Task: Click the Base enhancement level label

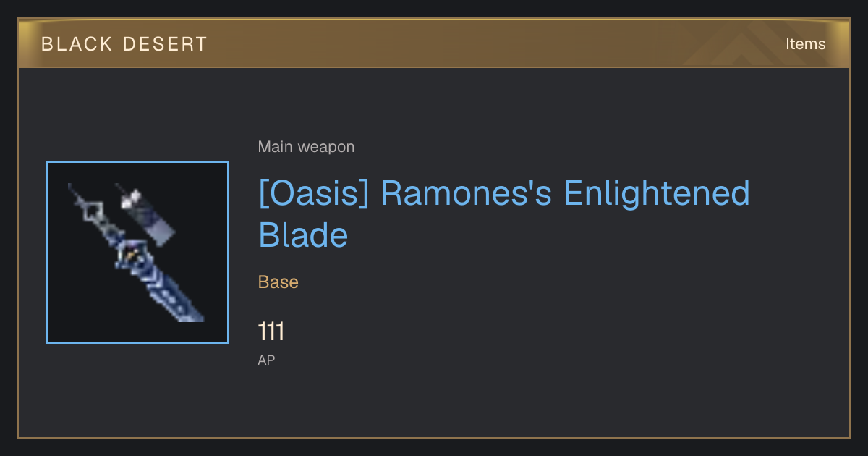Action: click(278, 282)
